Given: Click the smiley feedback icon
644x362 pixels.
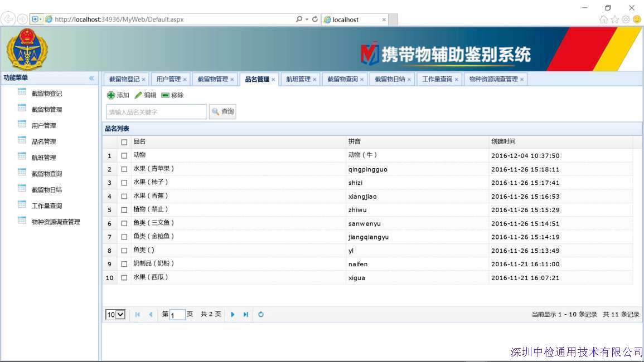Looking at the screenshot, I should tap(637, 19).
